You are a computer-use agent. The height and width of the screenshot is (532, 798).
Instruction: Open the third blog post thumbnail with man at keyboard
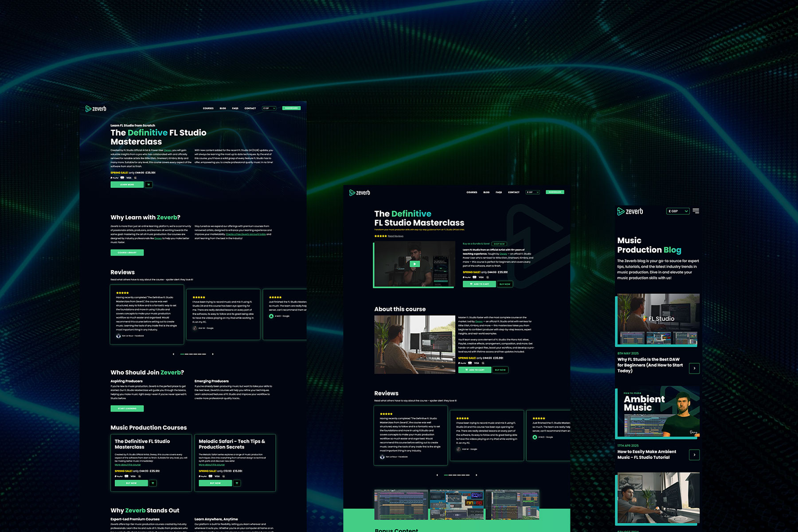point(657,499)
